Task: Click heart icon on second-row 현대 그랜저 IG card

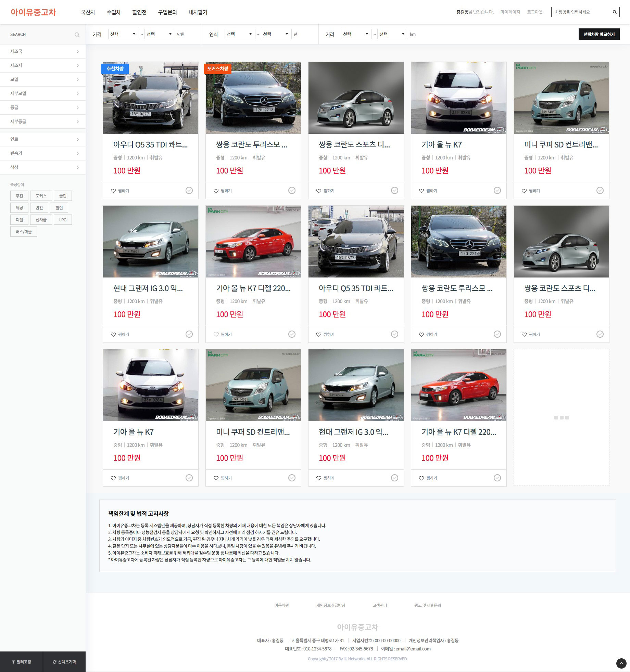Action: [113, 334]
